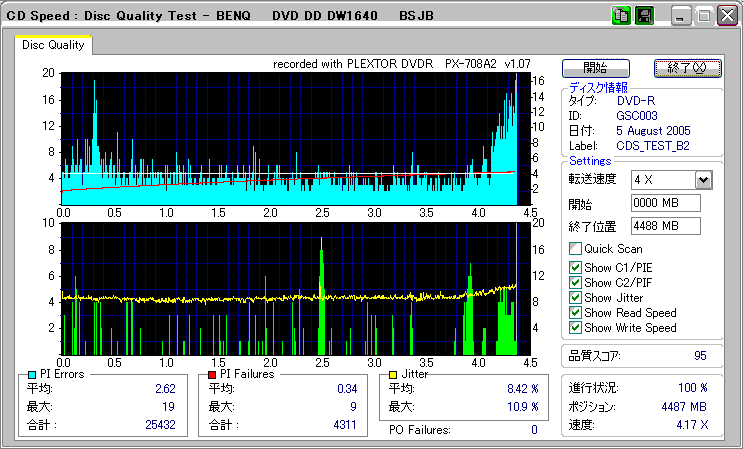
Task: Click the yellow Jitter legend square
Action: 394,374
